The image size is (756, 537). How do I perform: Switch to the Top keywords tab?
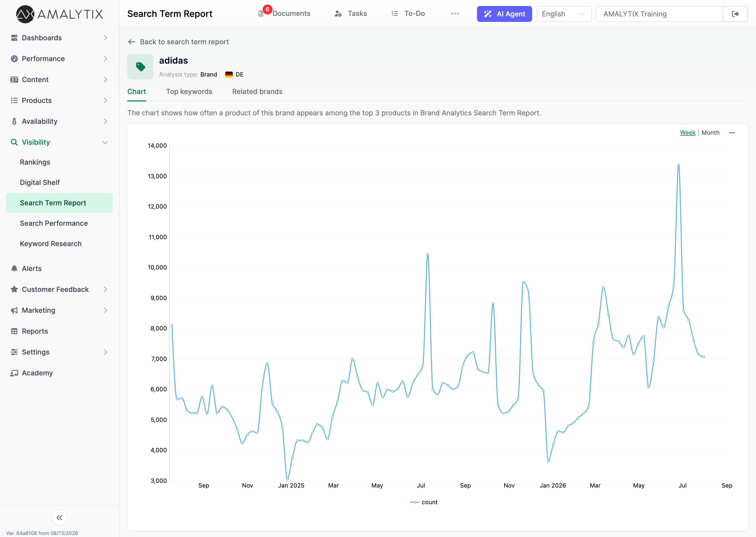coord(189,91)
